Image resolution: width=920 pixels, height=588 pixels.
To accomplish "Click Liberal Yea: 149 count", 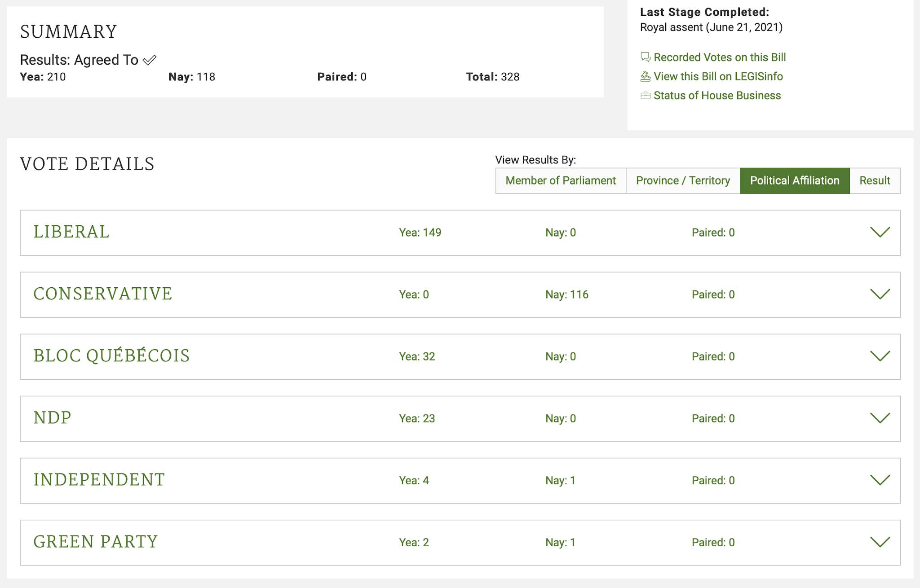I will pos(420,233).
